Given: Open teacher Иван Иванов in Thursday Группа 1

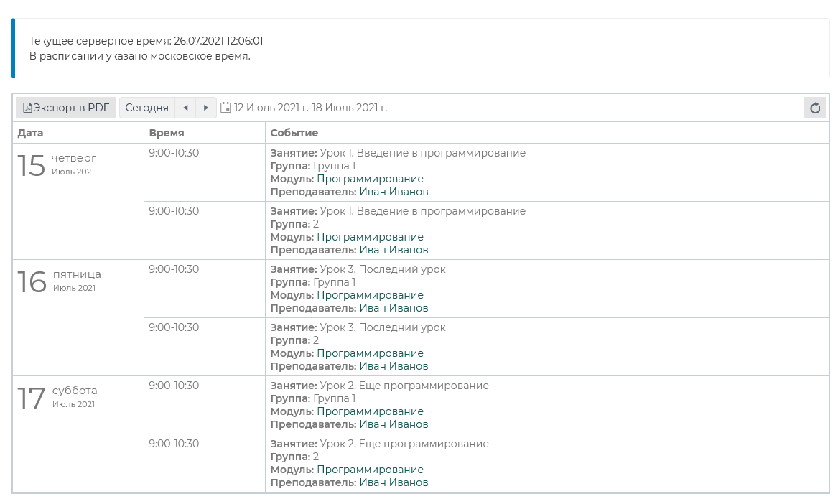Looking at the screenshot, I should [394, 192].
